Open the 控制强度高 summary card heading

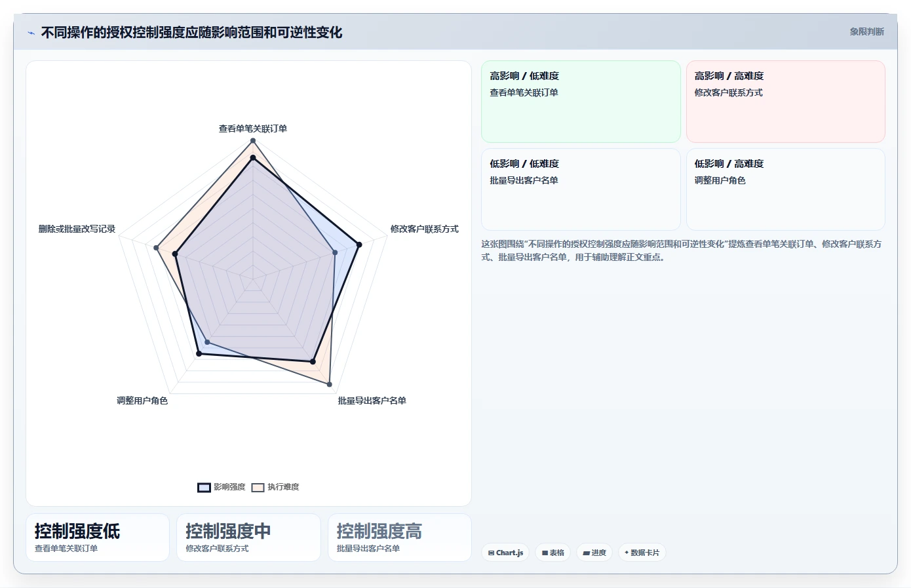[379, 531]
